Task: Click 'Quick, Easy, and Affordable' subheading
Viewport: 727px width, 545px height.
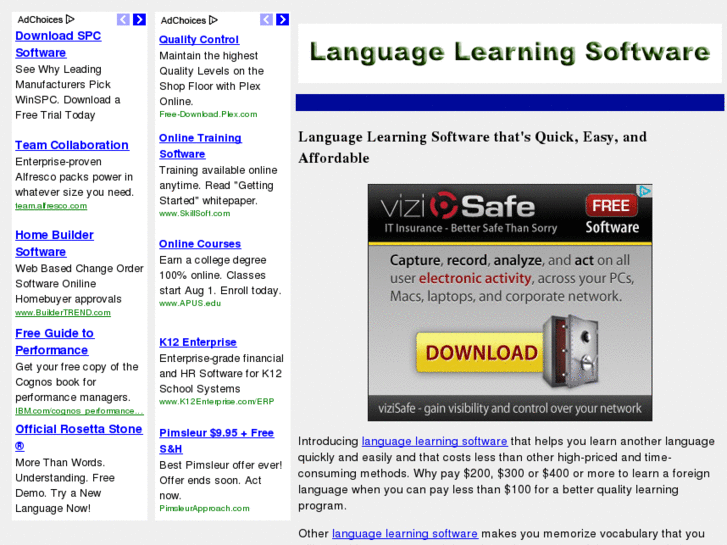Action: pyautogui.click(x=472, y=147)
